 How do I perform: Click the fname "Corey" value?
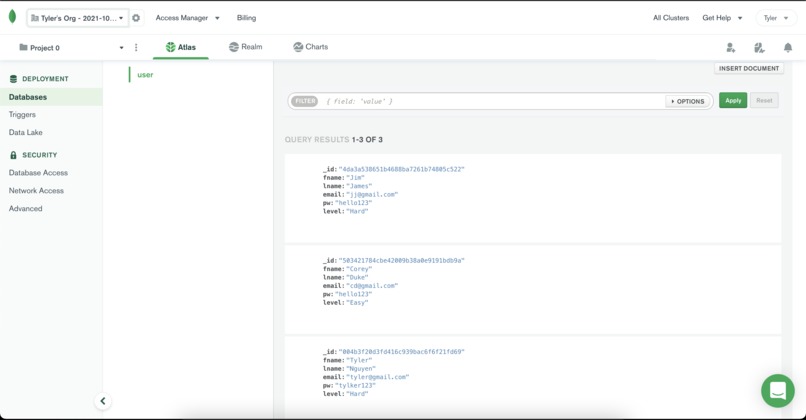tap(359, 269)
